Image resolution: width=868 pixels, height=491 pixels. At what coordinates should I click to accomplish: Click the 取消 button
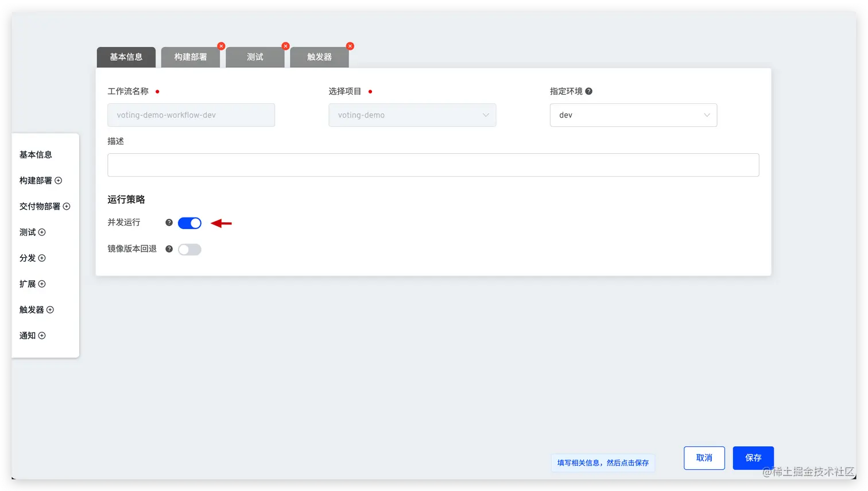(x=704, y=458)
